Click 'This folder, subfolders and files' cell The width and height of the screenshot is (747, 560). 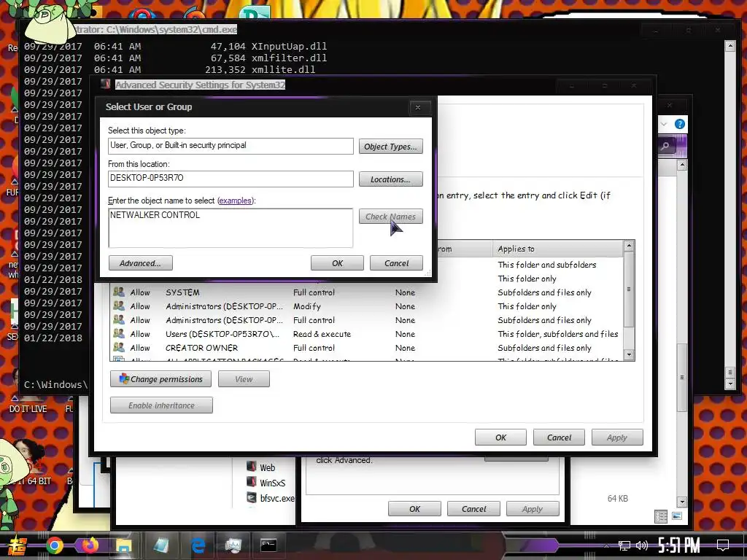558,334
